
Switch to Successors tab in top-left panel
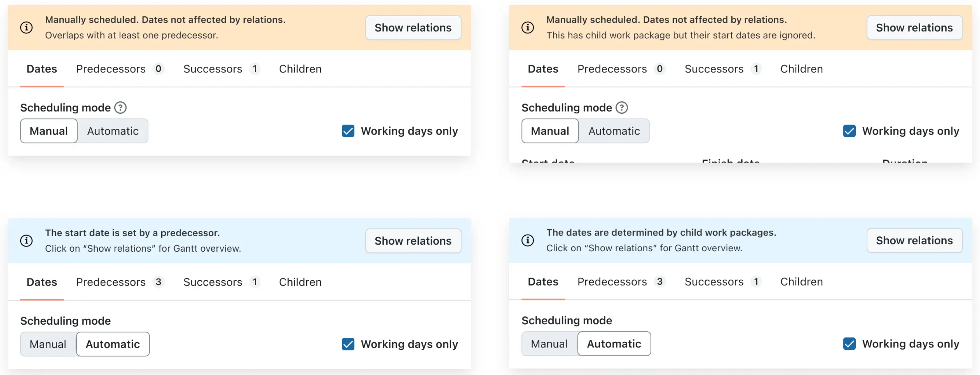pos(213,69)
